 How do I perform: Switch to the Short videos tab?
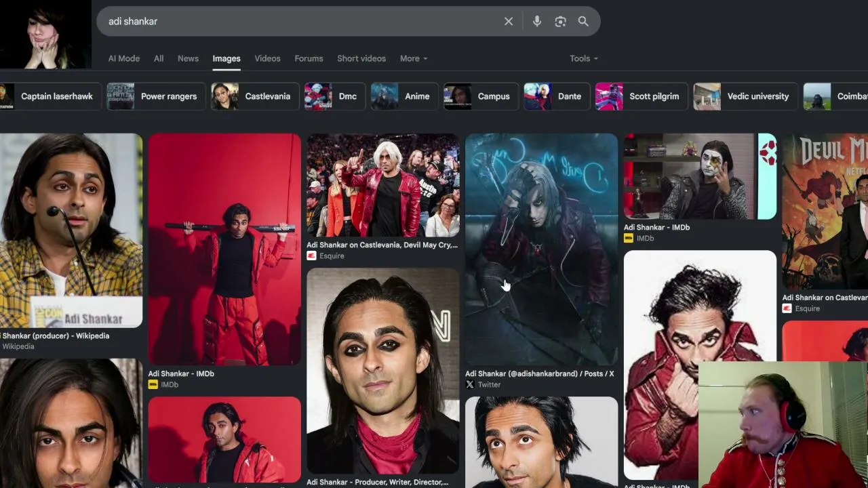[361, 58]
